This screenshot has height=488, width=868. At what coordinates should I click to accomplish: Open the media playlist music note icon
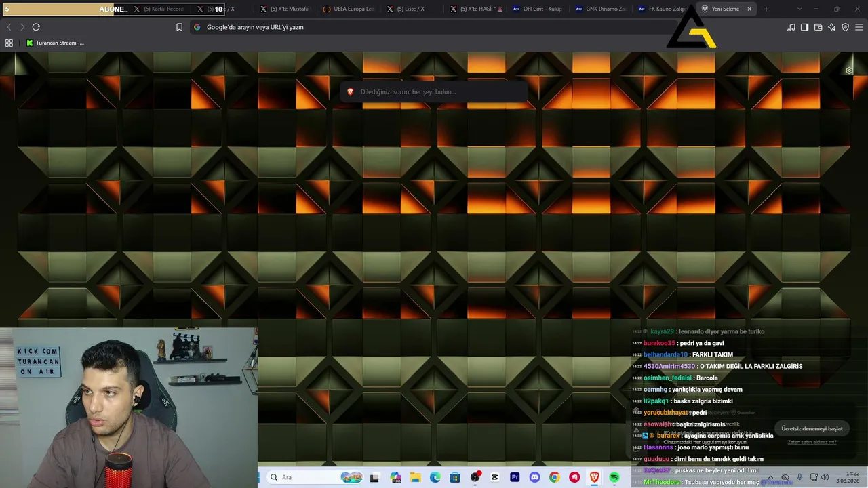pyautogui.click(x=791, y=27)
